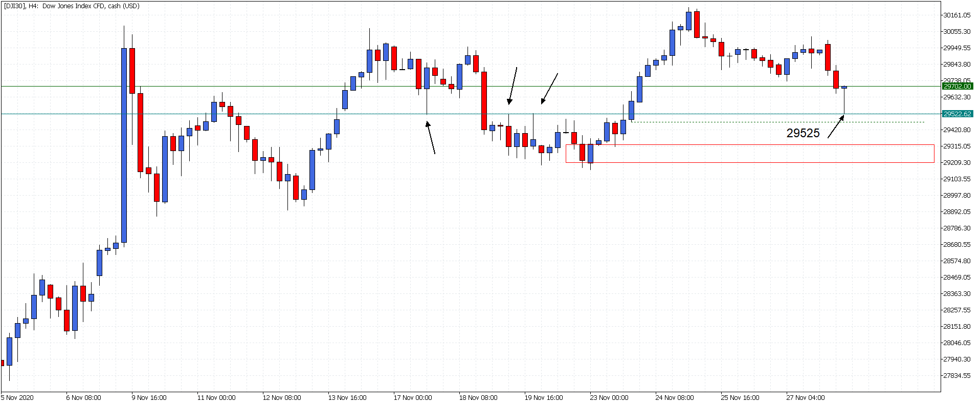Click the 23 Nov 00:00 time label
The image size is (980, 404).
609,397
